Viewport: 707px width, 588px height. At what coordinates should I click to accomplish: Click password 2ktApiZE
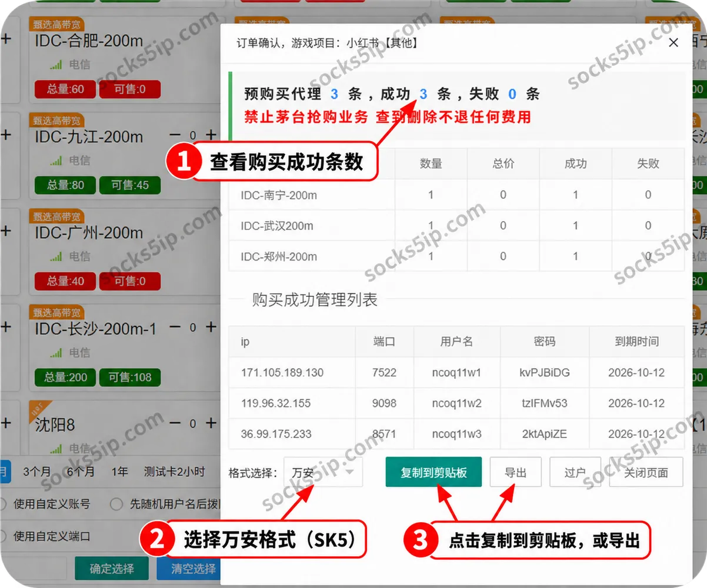coord(545,434)
